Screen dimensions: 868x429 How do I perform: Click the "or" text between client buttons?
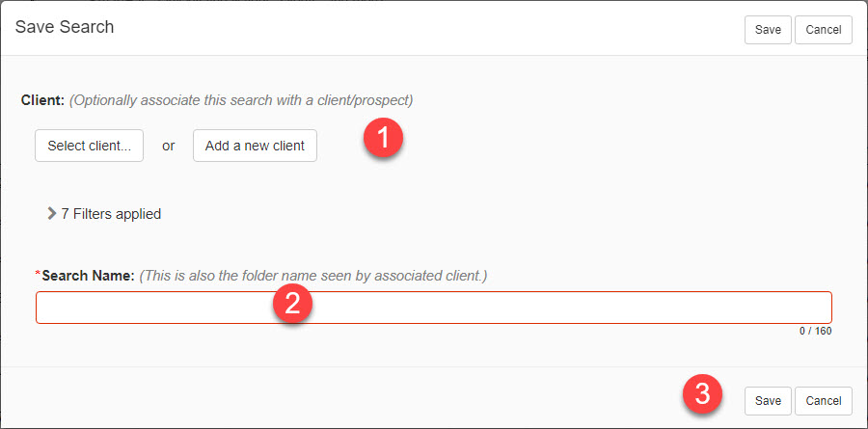(168, 147)
